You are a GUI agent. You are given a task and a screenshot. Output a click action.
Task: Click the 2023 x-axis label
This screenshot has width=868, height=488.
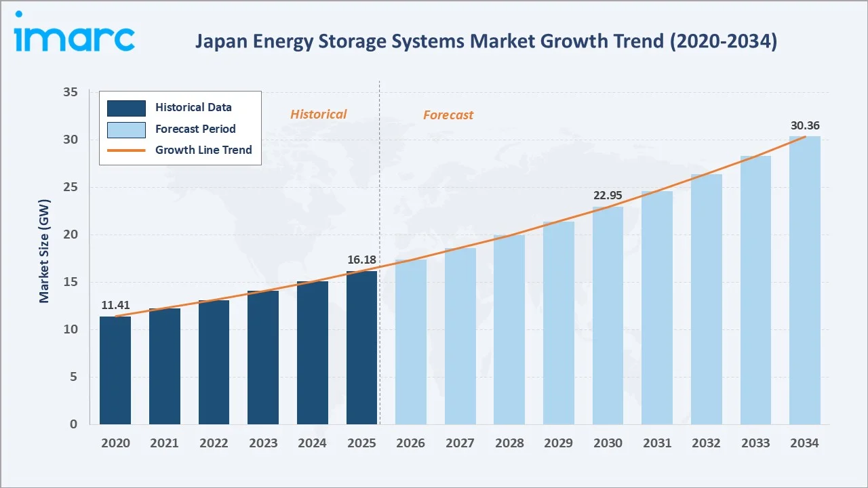(263, 443)
